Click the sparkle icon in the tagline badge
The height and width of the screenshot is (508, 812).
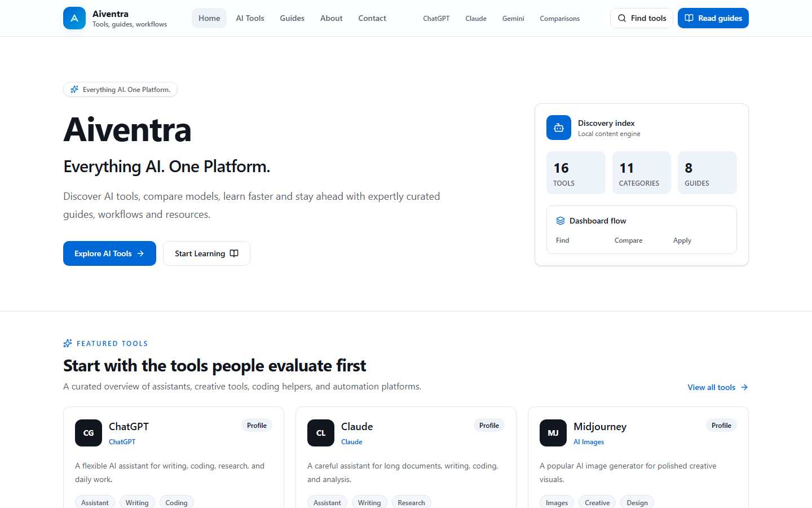74,89
